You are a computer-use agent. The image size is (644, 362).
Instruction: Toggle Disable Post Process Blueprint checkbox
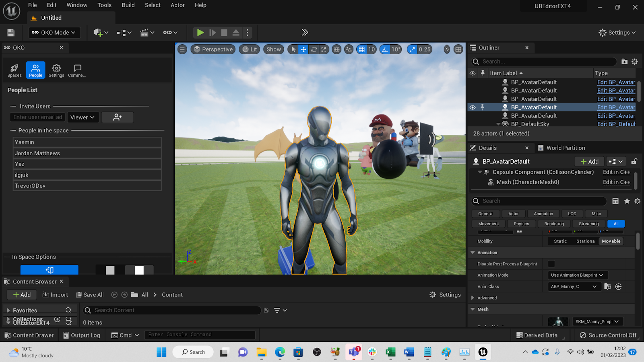[551, 264]
